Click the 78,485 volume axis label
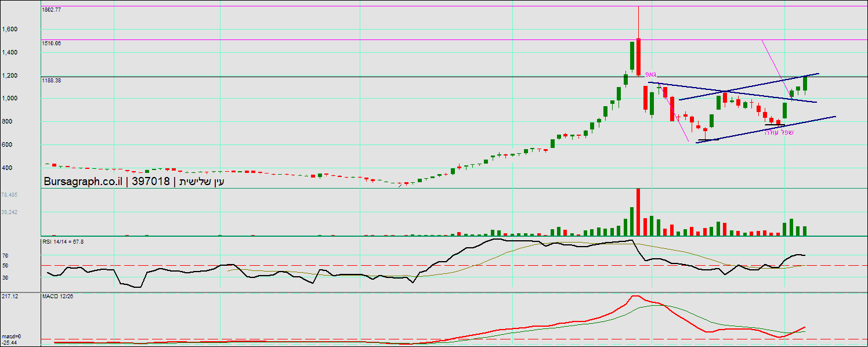 [x=9, y=195]
